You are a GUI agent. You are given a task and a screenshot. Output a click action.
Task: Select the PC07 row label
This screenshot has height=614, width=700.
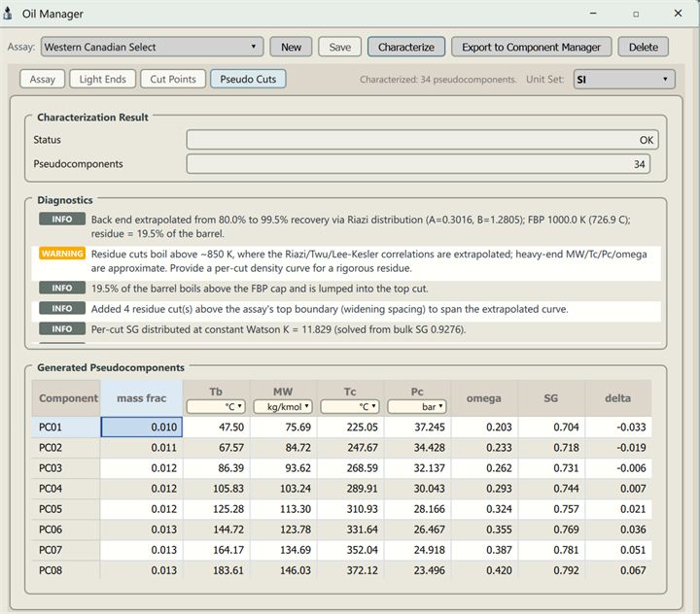pos(66,550)
